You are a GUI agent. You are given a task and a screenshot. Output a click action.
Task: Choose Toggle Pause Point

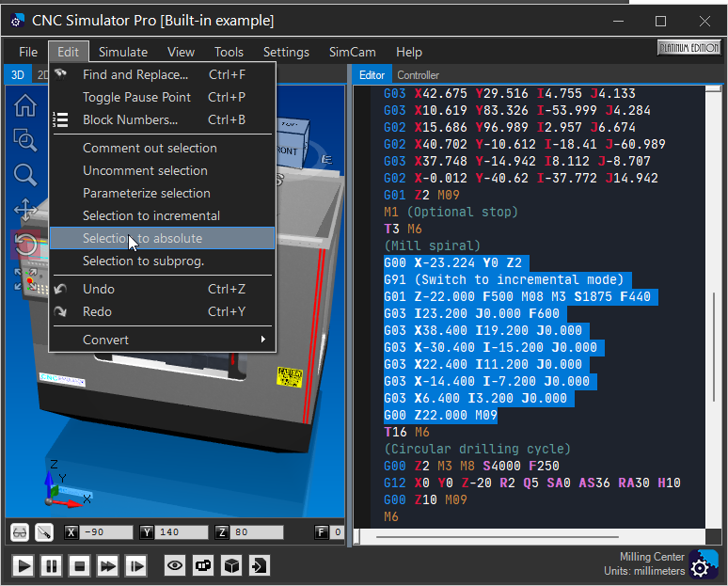point(162,97)
